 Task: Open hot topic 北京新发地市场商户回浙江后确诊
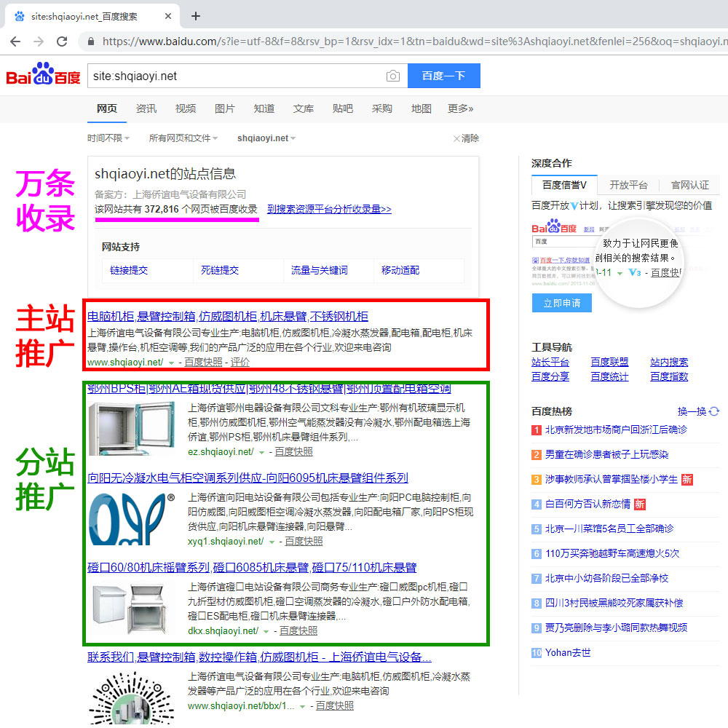[616, 430]
